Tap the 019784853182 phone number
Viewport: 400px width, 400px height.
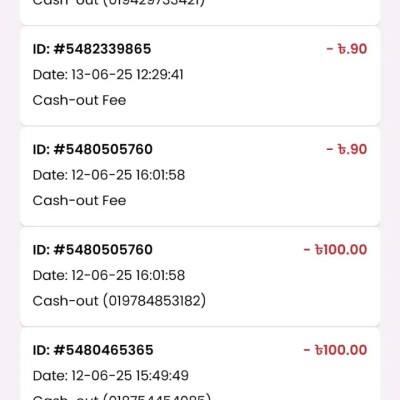156,301
